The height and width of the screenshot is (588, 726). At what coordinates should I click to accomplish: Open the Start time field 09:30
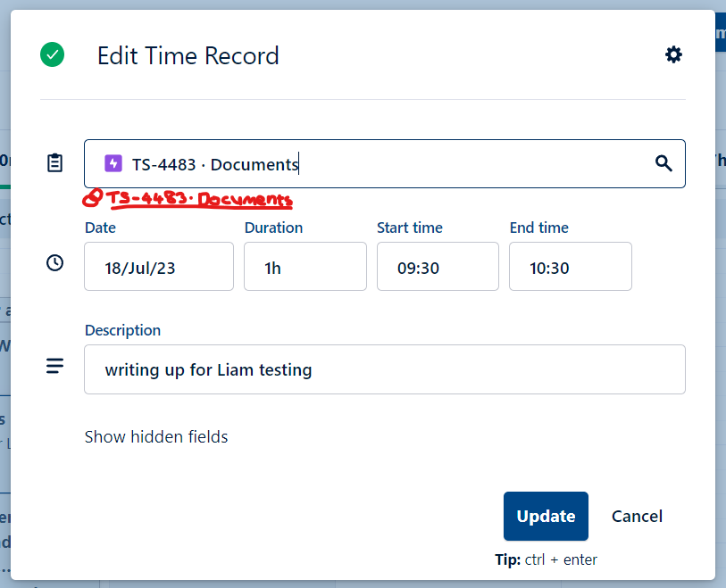(437, 267)
